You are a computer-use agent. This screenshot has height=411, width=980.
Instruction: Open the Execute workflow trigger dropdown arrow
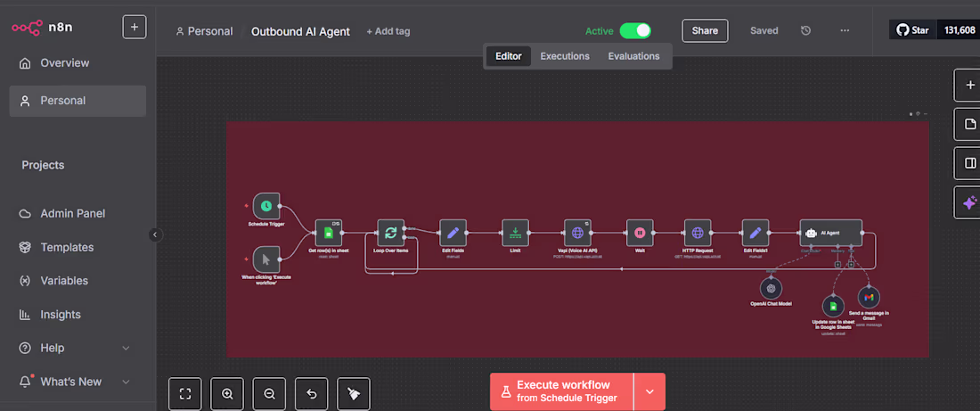coord(650,391)
